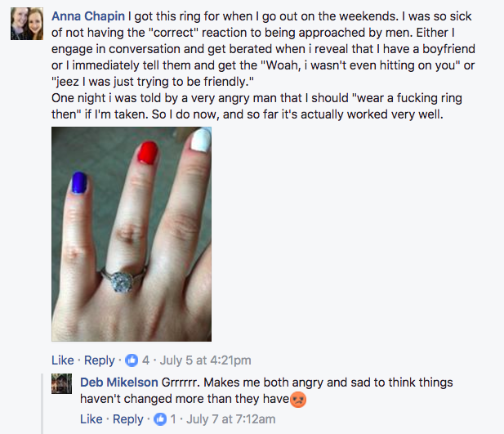Reply to Anna Chapin's comment
This screenshot has width=504, height=434.
pyautogui.click(x=99, y=360)
